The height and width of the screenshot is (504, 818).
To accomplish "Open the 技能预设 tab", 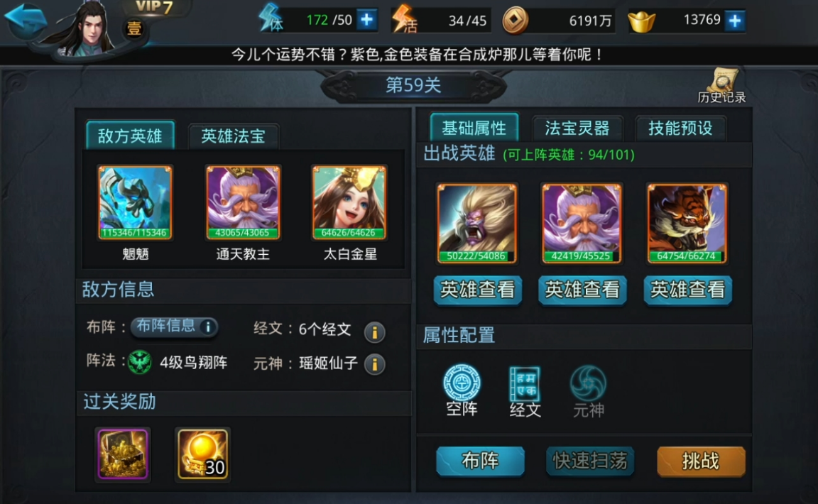I will (x=680, y=128).
